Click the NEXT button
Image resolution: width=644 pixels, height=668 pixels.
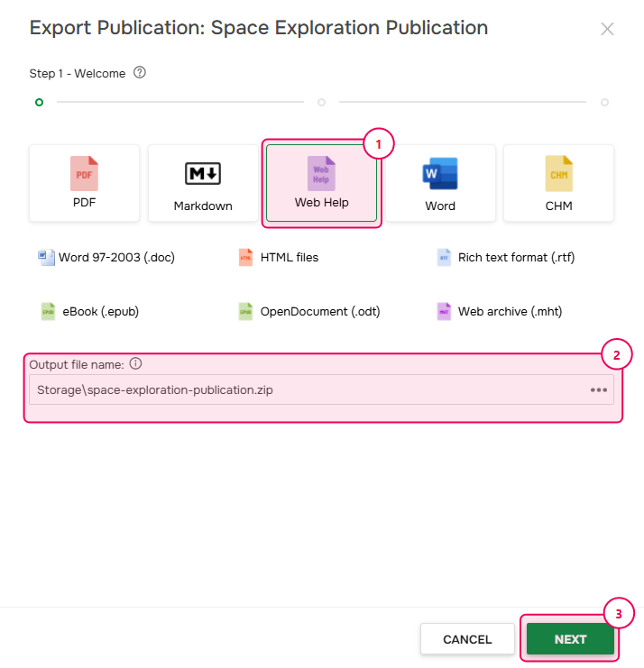click(570, 639)
